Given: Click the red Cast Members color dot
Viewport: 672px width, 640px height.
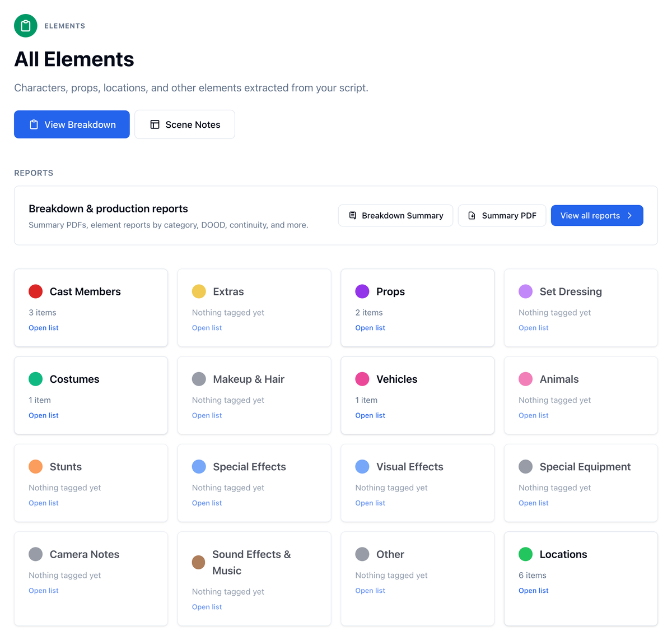Looking at the screenshot, I should click(x=36, y=291).
